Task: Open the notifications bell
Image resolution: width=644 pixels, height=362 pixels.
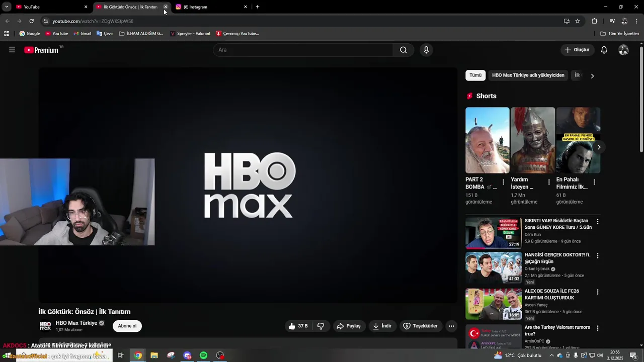Action: (604, 50)
